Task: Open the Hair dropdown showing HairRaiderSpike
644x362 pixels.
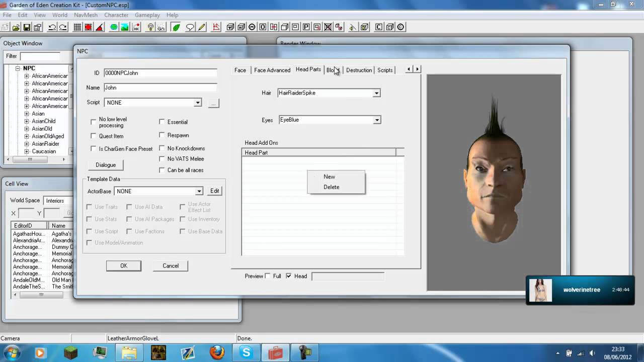Action: coord(376,93)
